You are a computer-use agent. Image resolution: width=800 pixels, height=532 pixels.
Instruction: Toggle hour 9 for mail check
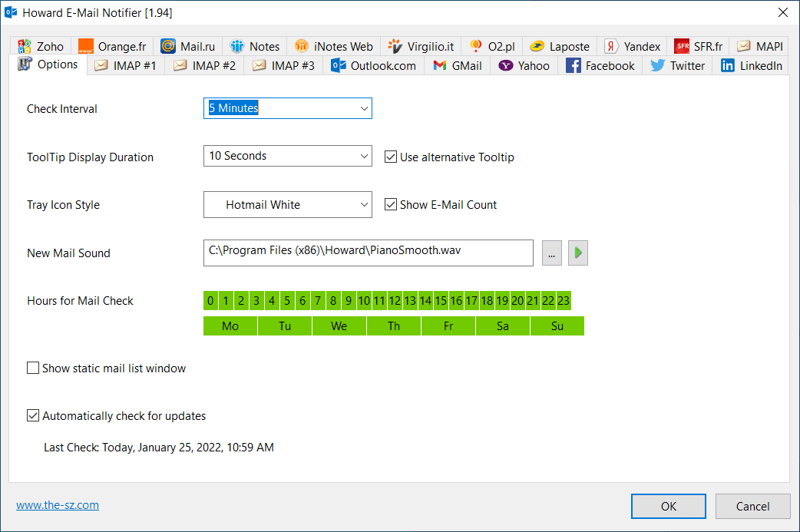349,300
